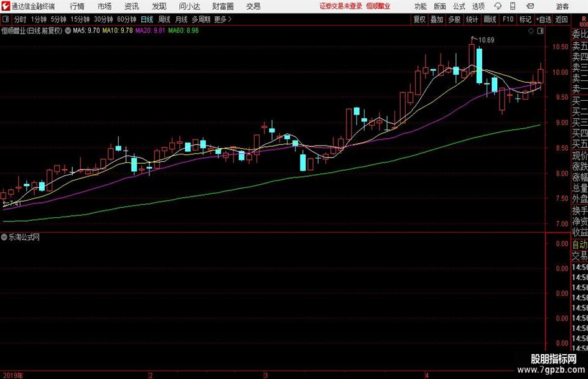This screenshot has height=379, width=588.
Task: Switch to 周线 weekly tab
Action: click(164, 19)
